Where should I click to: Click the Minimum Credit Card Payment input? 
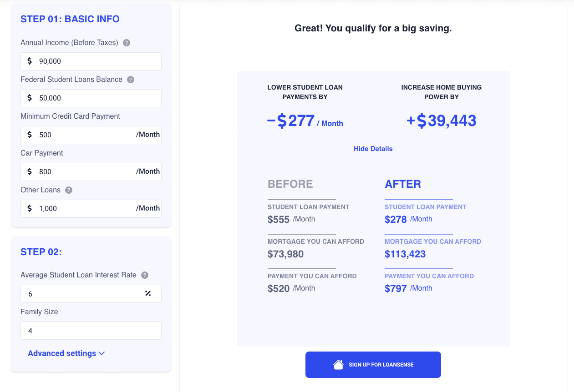pyautogui.click(x=86, y=135)
